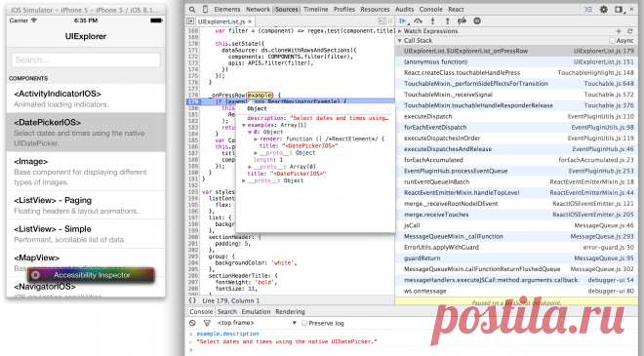Open the Audits panel

405,9
